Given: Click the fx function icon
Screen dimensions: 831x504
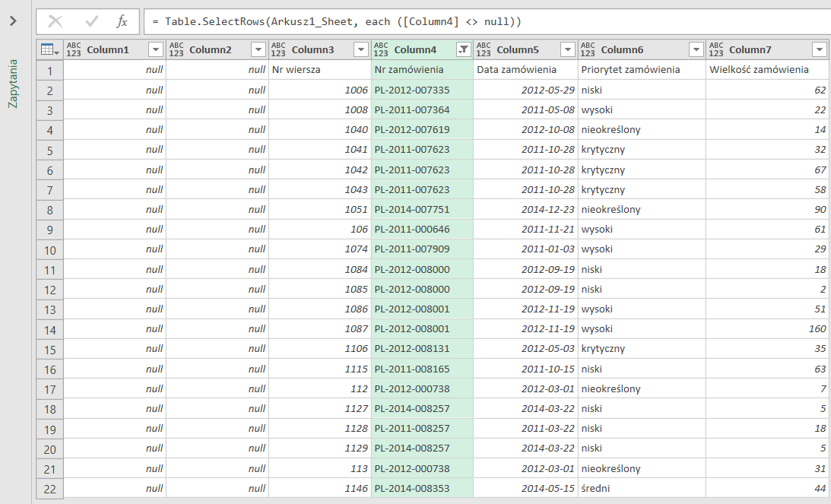Looking at the screenshot, I should click(x=122, y=21).
